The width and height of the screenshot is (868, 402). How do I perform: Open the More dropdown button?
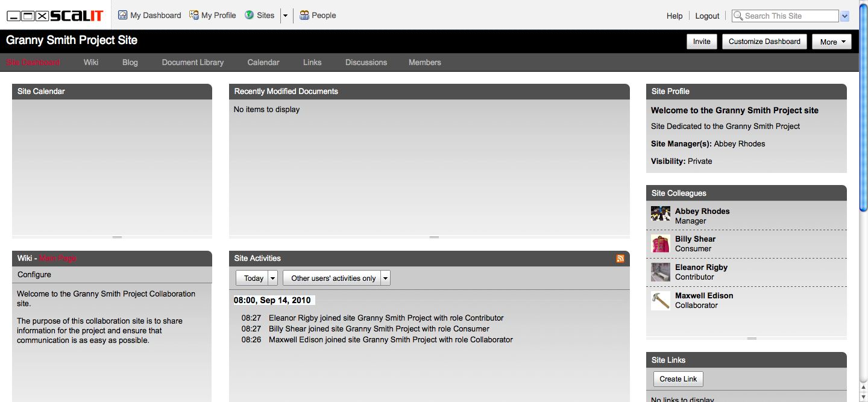pyautogui.click(x=832, y=42)
